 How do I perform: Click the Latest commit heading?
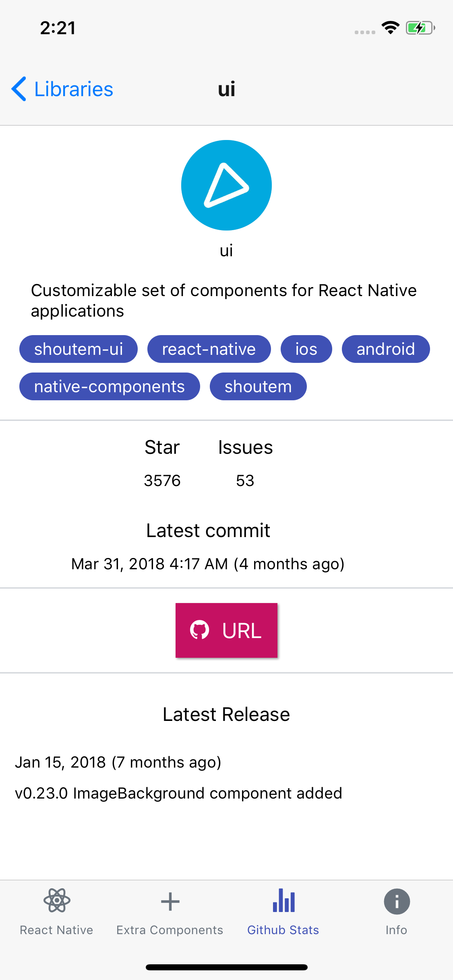click(208, 530)
